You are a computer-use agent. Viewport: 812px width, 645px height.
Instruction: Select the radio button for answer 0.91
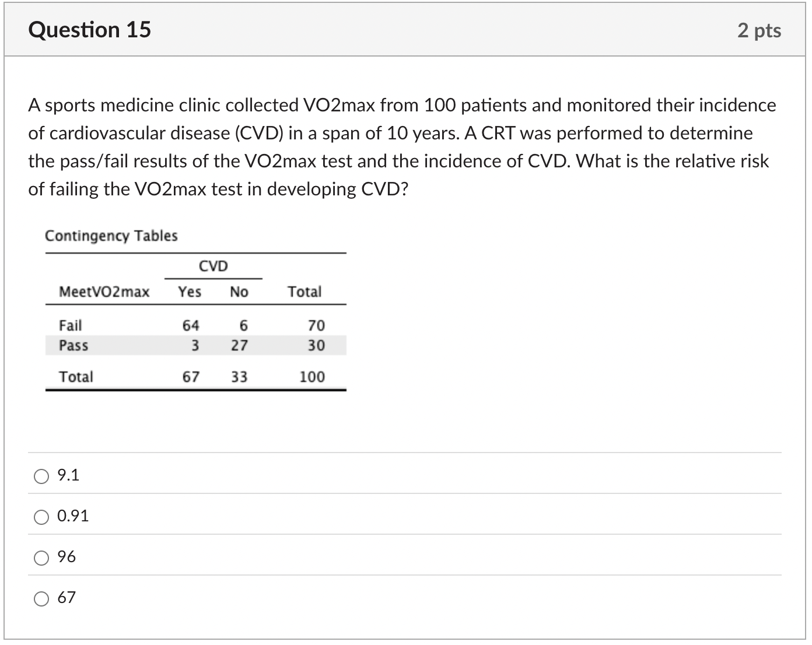click(41, 517)
